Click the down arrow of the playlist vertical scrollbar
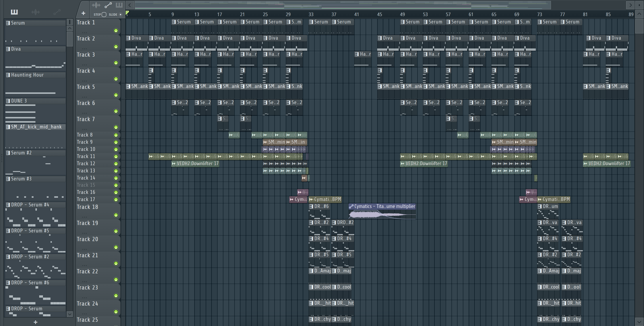This screenshot has height=326, width=644. (640, 322)
